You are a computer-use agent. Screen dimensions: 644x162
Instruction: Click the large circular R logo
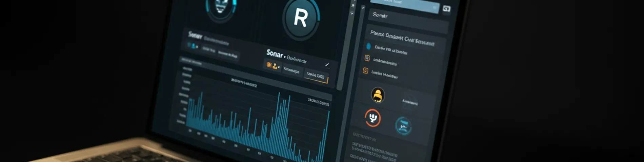pyautogui.click(x=301, y=18)
